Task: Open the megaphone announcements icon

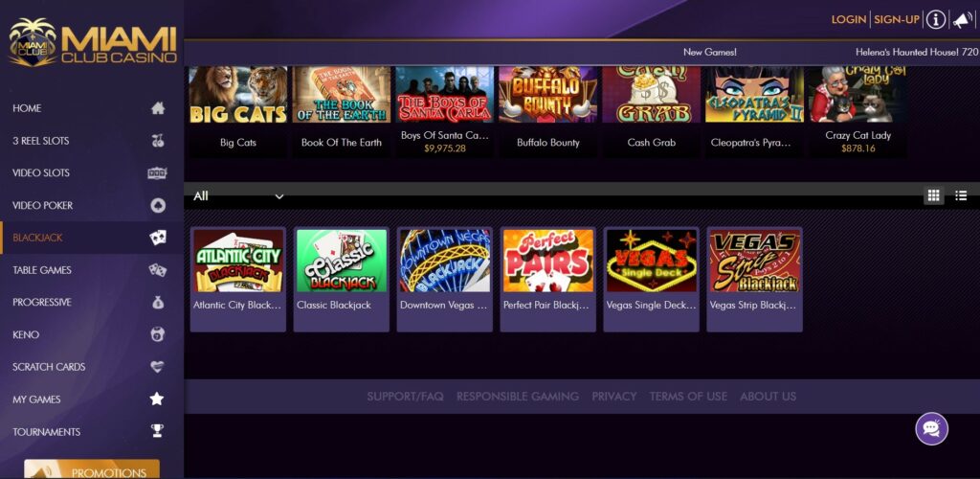Action: click(x=961, y=20)
